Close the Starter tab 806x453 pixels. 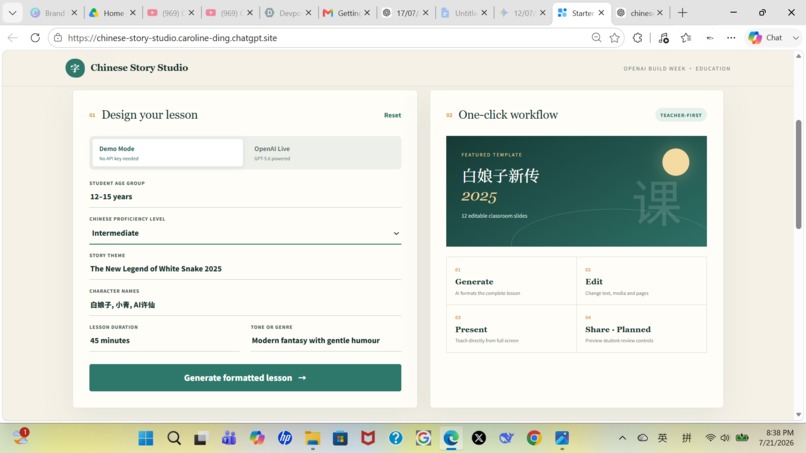pos(601,13)
